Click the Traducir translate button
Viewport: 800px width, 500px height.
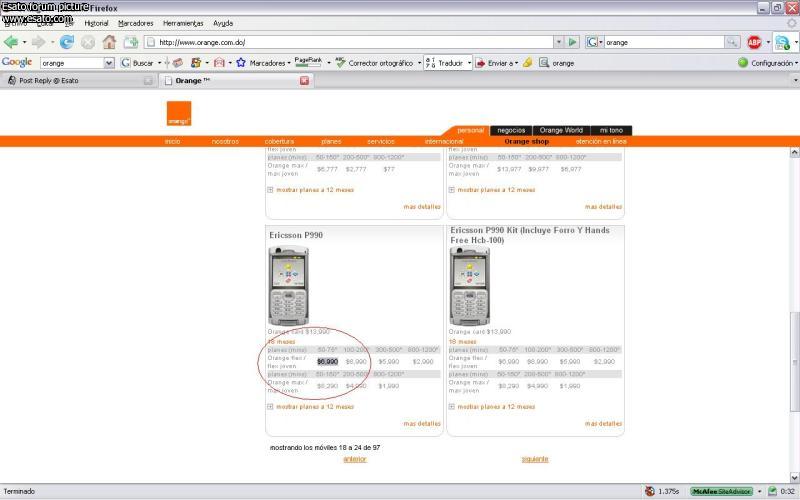tap(445, 63)
